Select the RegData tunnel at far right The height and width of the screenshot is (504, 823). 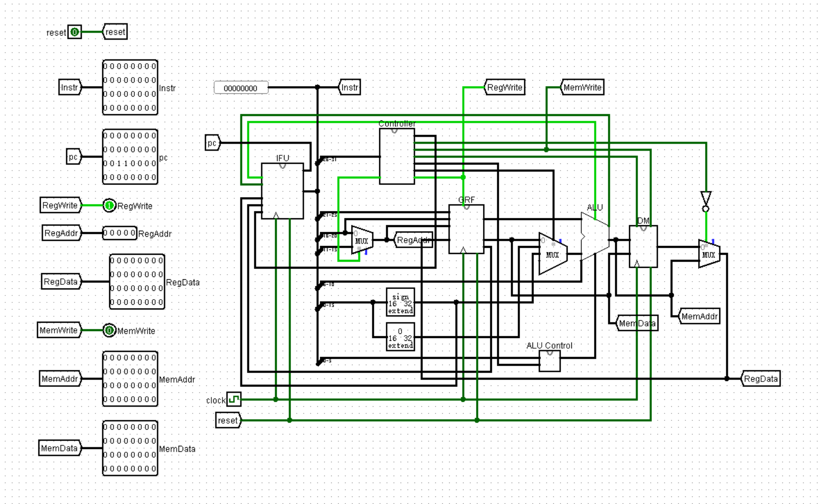(760, 379)
